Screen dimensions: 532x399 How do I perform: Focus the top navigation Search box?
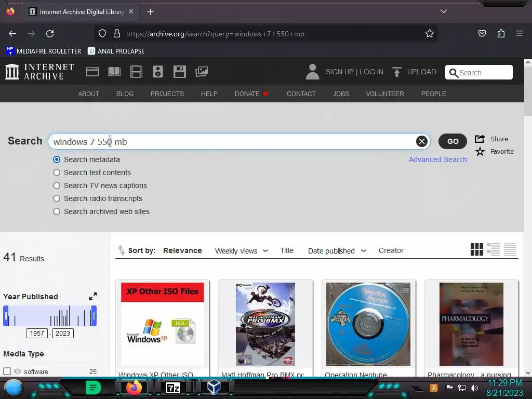tap(478, 72)
